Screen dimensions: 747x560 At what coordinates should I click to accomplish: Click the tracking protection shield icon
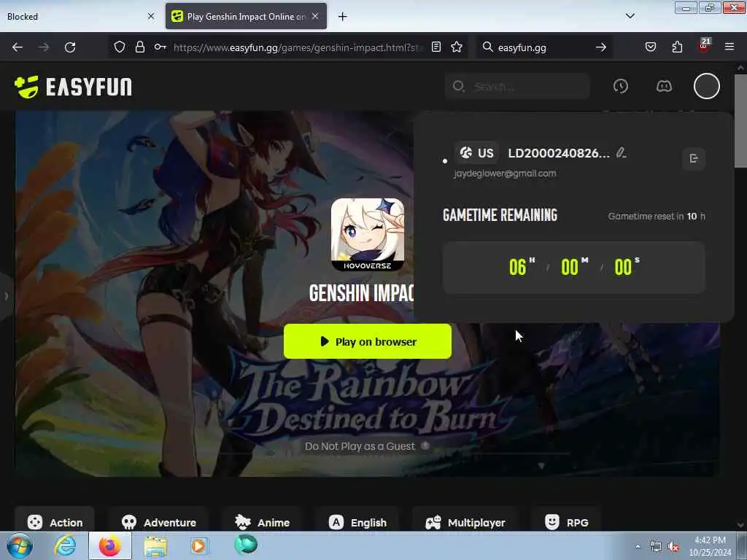(x=120, y=47)
